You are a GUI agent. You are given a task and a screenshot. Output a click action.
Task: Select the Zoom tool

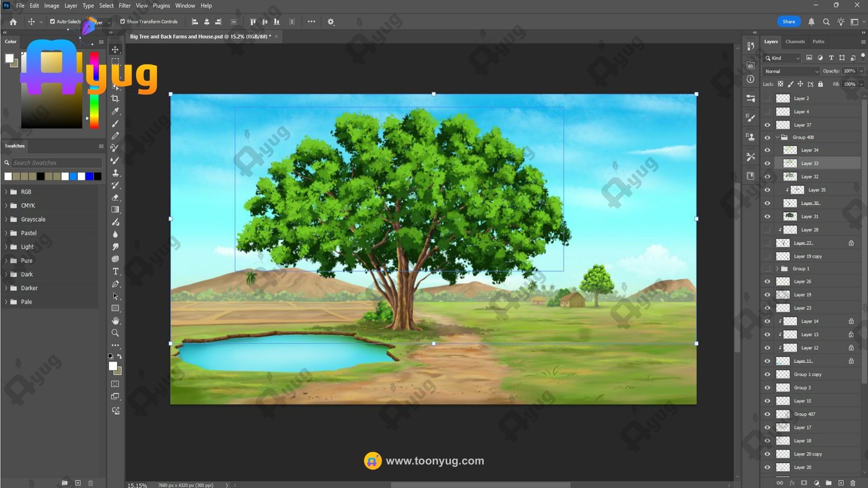[x=115, y=333]
